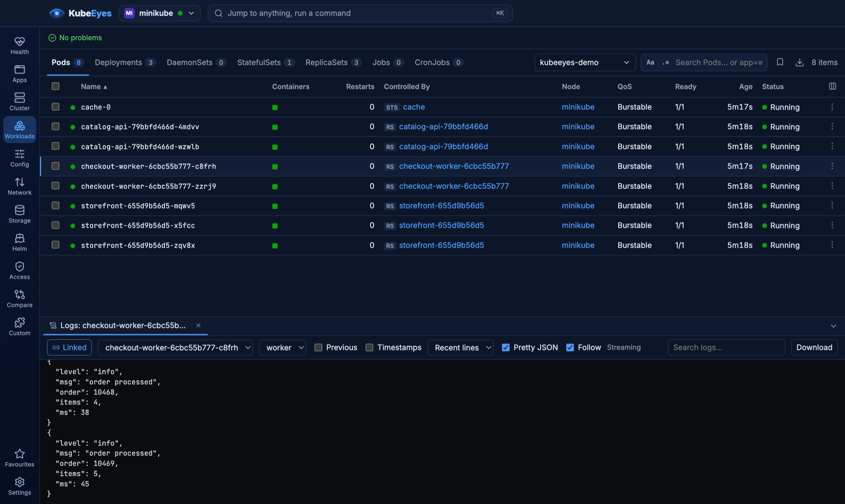Toggle the case-sensitive Aa search option
The image size is (845, 504).
pyautogui.click(x=650, y=62)
